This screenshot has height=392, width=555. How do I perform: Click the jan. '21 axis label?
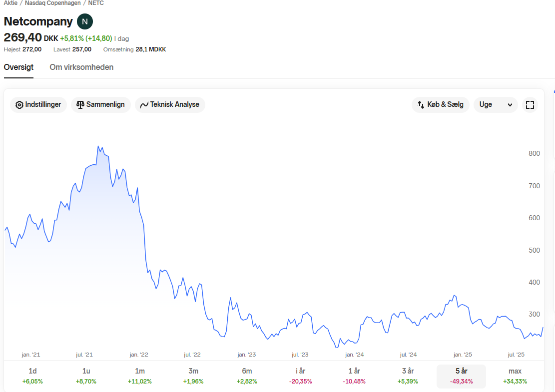31,355
